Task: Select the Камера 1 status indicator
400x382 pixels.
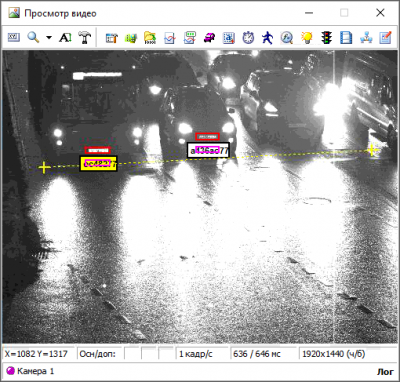Action: tap(30, 371)
